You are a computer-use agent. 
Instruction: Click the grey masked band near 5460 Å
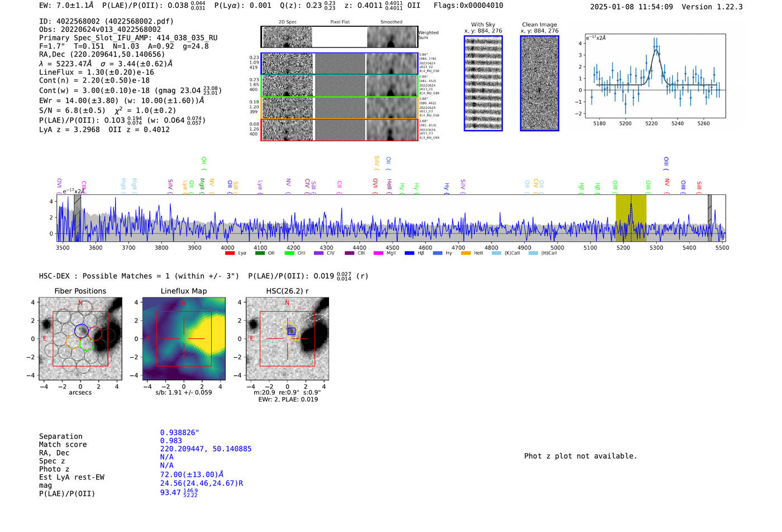(709, 218)
